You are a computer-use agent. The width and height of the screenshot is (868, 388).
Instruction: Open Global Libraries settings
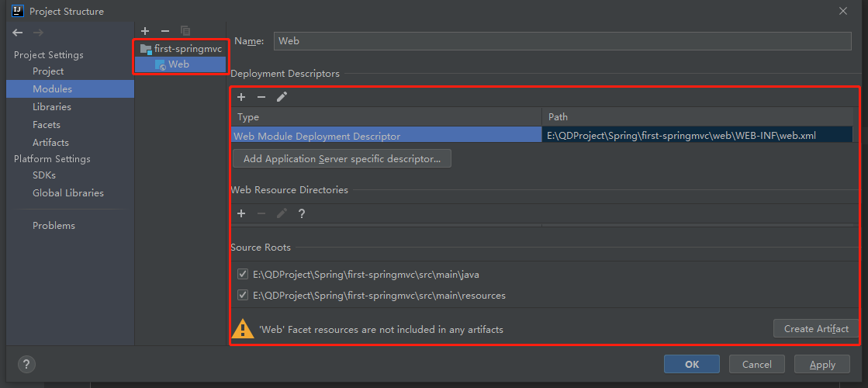68,193
